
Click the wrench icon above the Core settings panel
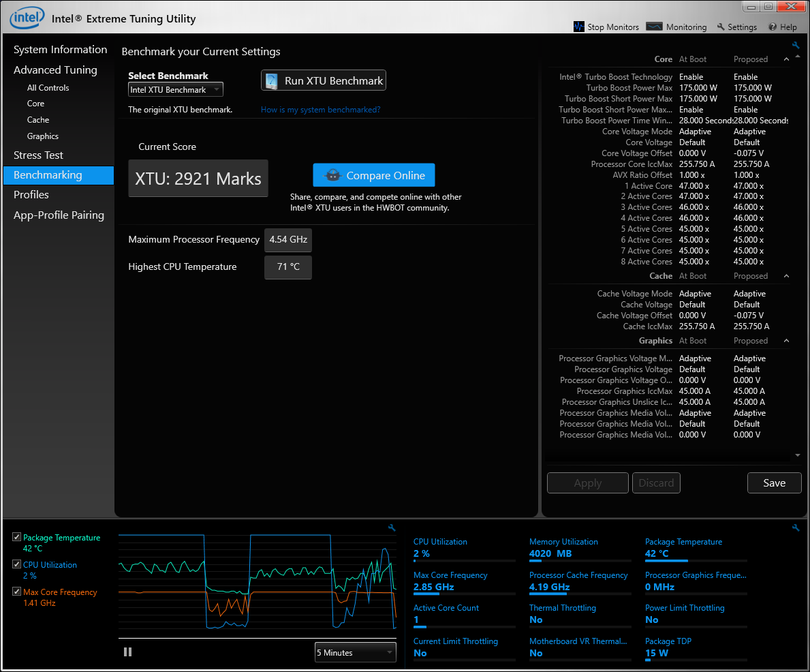pos(796,45)
